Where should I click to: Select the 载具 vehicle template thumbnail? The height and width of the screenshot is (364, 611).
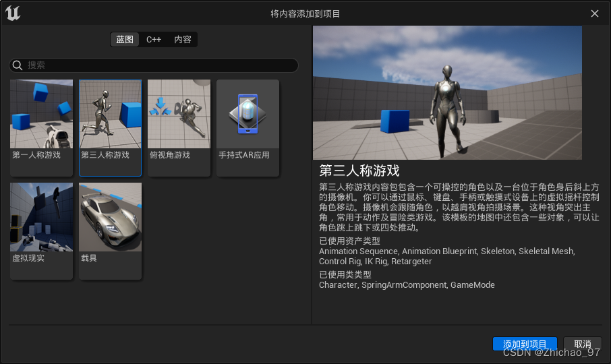pos(111,217)
